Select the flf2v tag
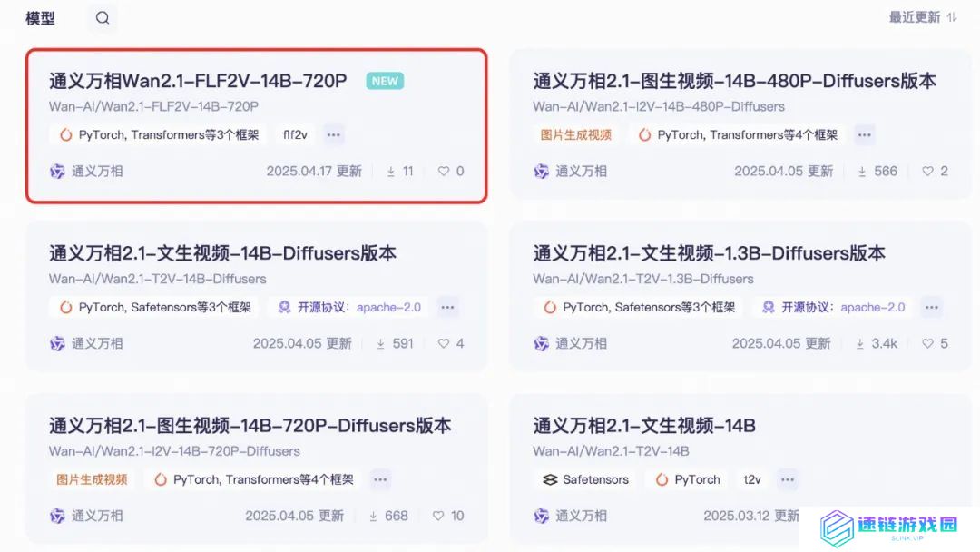The height and width of the screenshot is (552, 980). [x=295, y=135]
